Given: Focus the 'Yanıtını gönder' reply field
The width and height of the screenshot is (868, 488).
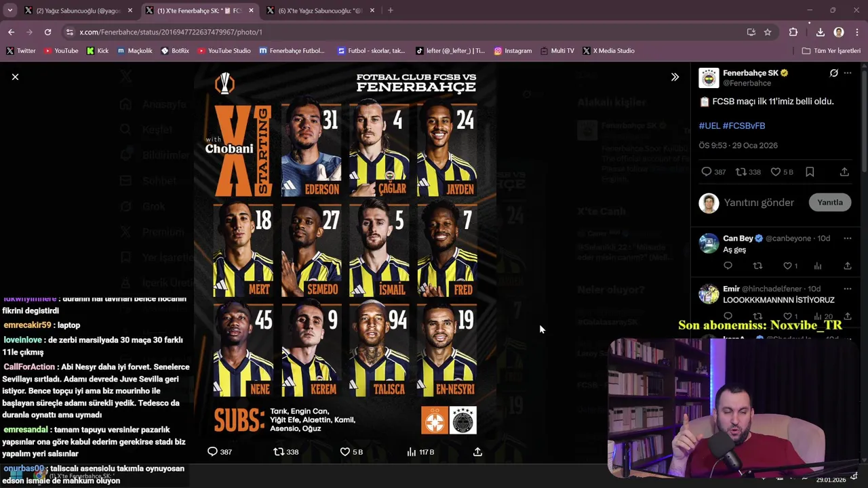Looking at the screenshot, I should click(x=759, y=202).
